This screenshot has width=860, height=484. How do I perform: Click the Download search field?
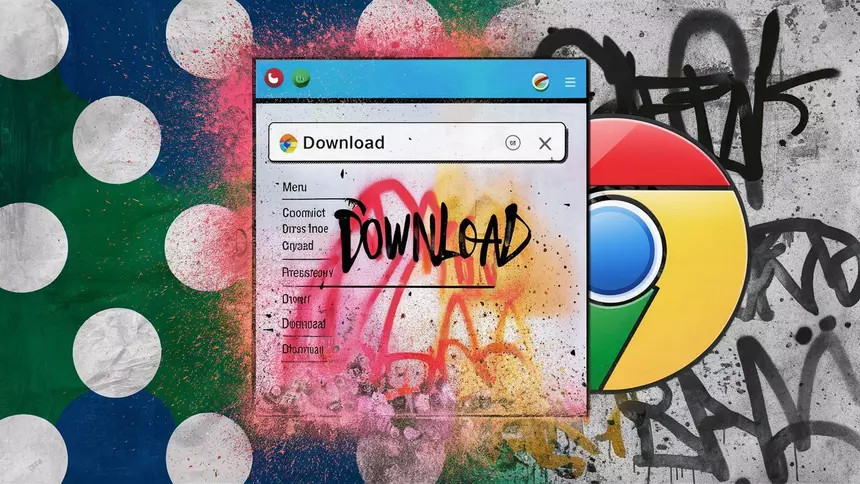417,142
